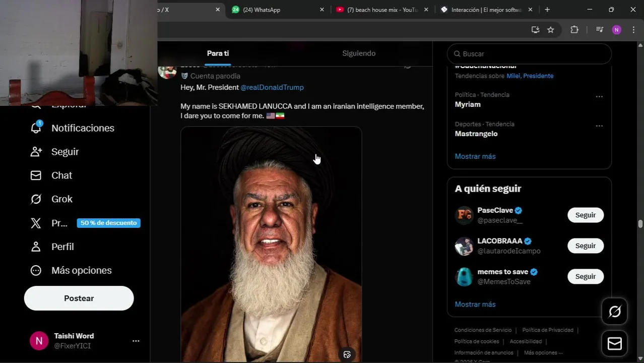Click install app icon in address bar
Viewport: 644px width, 363px height.
click(535, 30)
